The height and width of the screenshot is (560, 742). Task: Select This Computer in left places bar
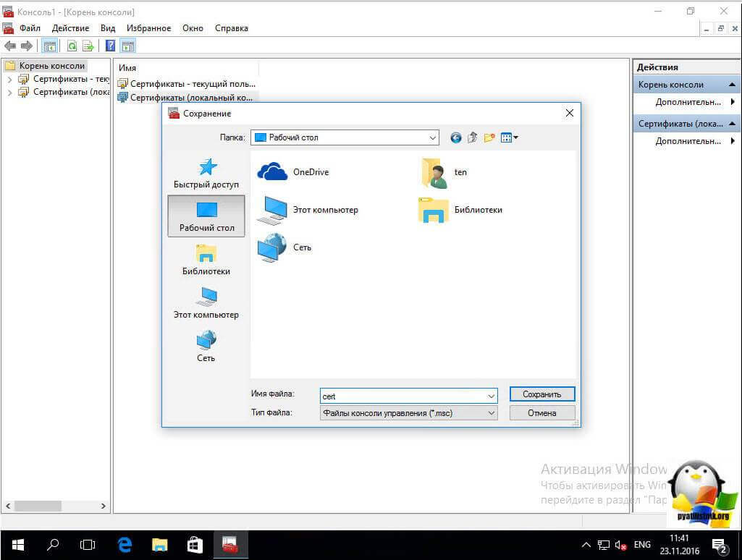click(x=206, y=303)
